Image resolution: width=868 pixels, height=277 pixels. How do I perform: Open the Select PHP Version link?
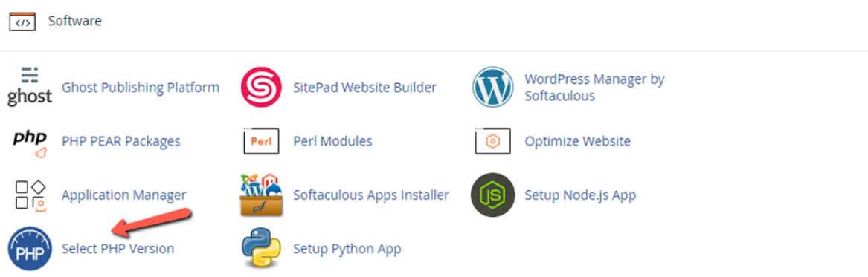click(x=118, y=250)
